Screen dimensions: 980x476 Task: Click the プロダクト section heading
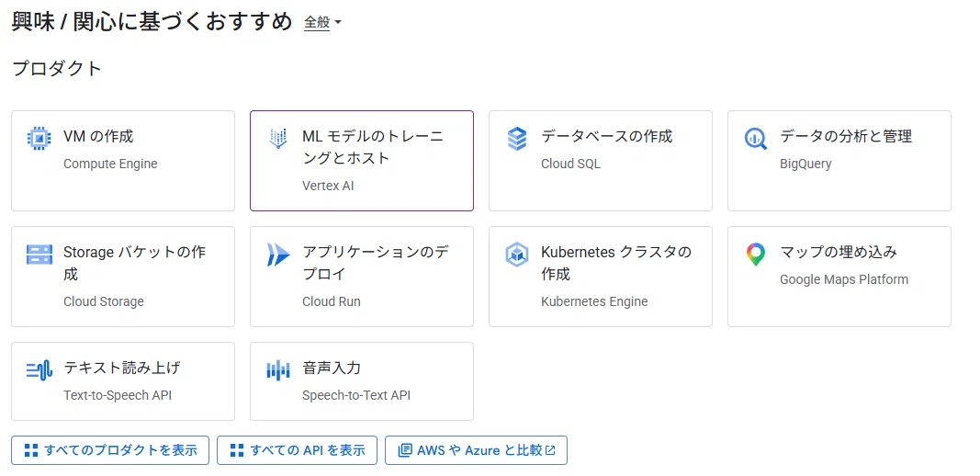[x=57, y=69]
